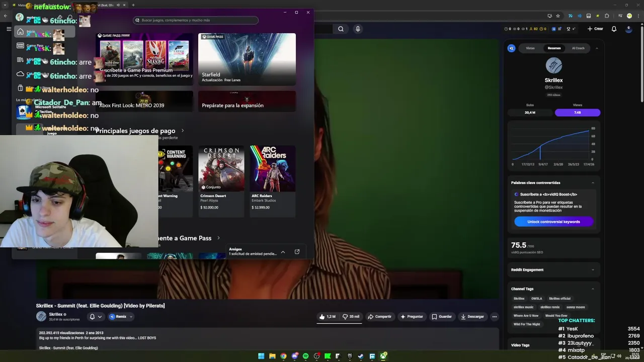Click YouTube search magnifier button
This screenshot has width=644, height=362.
[341, 29]
